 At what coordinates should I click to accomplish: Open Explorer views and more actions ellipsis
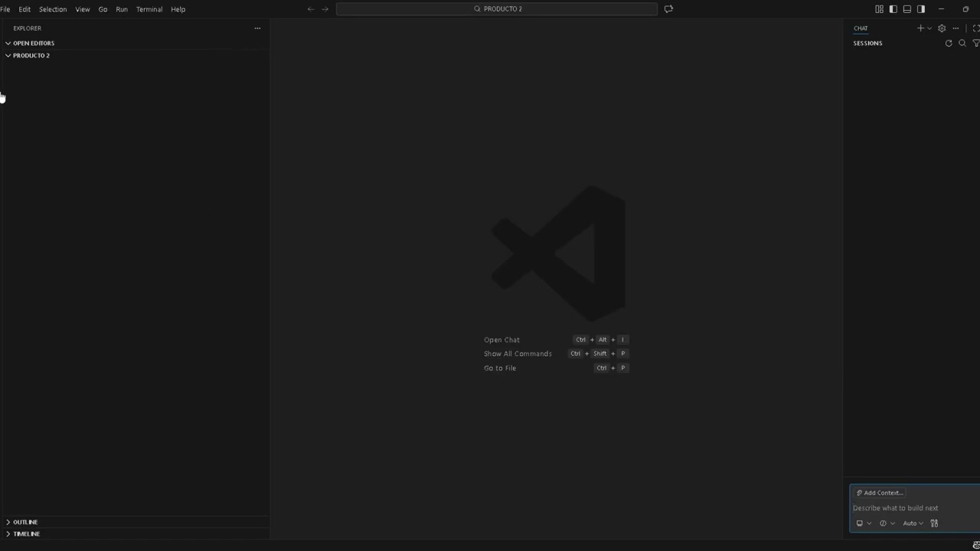pos(257,28)
